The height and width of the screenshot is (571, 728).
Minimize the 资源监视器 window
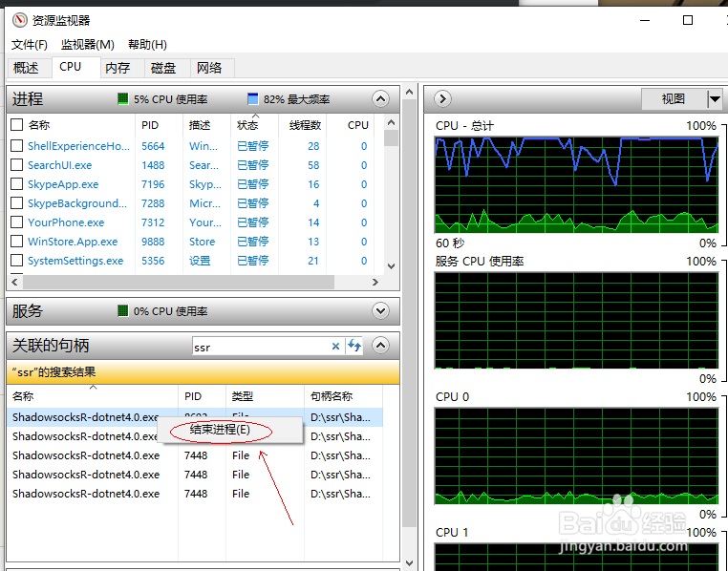click(x=645, y=20)
